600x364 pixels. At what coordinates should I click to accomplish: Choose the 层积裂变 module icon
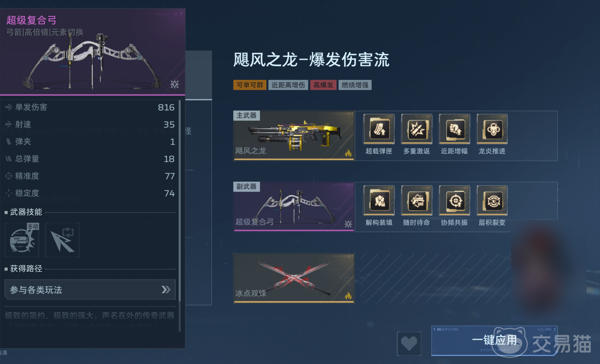coord(492,200)
